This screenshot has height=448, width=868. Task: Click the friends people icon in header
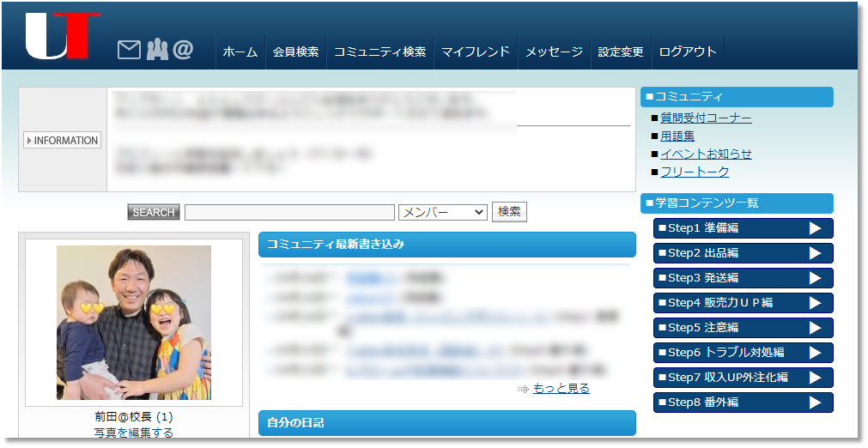pos(156,51)
